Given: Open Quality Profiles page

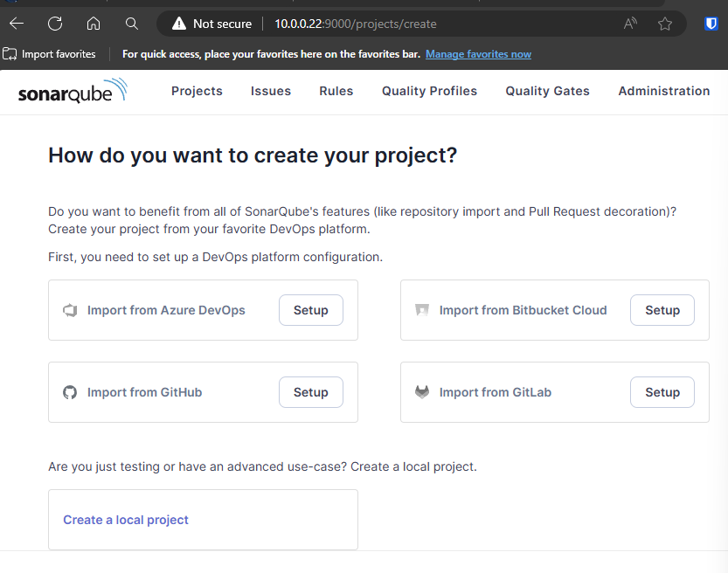Looking at the screenshot, I should (x=429, y=91).
